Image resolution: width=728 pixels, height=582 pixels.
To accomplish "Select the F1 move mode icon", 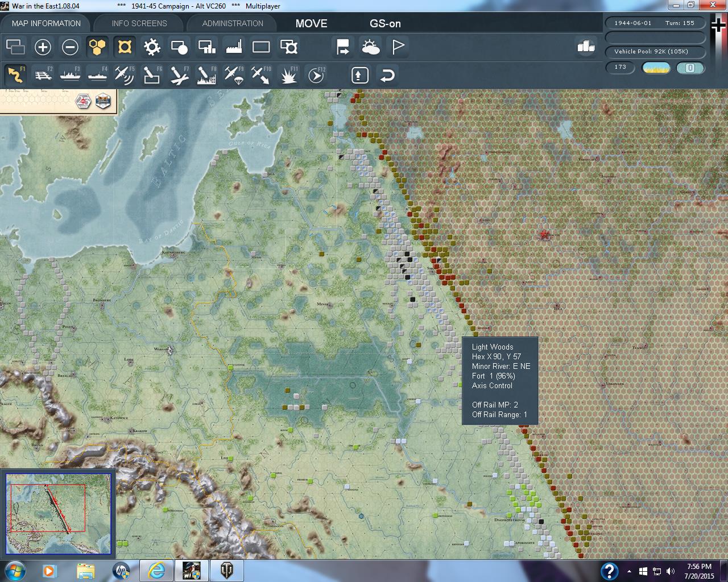I will click(15, 75).
